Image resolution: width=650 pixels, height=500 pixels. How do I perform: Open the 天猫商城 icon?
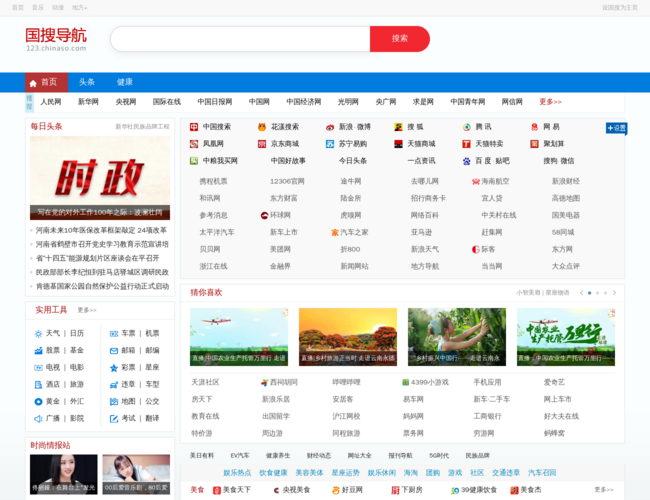click(398, 144)
